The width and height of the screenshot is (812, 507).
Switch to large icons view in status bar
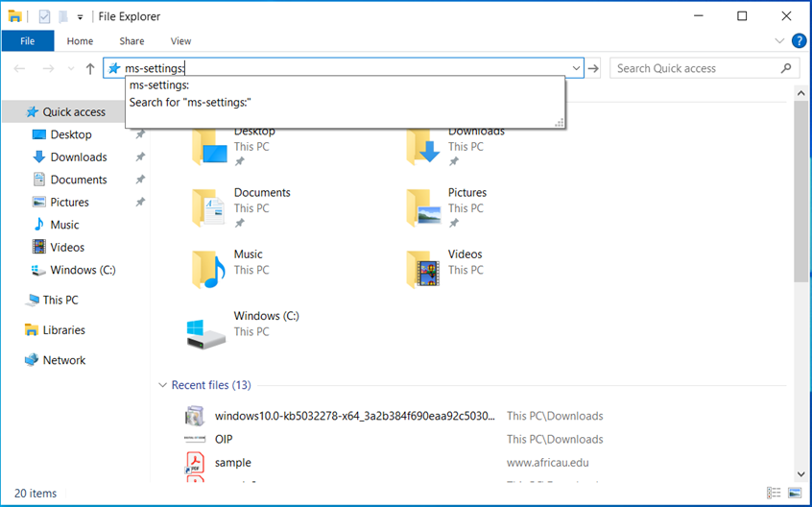pos(795,493)
